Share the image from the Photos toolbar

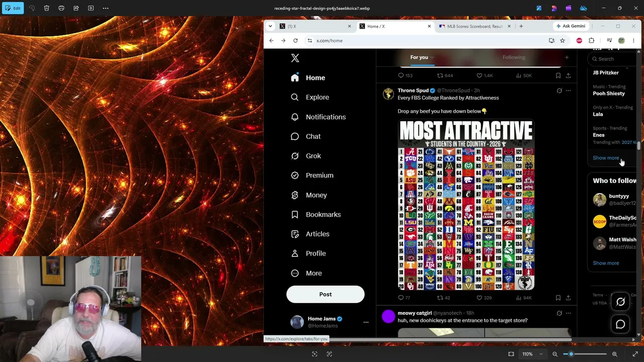(x=76, y=8)
